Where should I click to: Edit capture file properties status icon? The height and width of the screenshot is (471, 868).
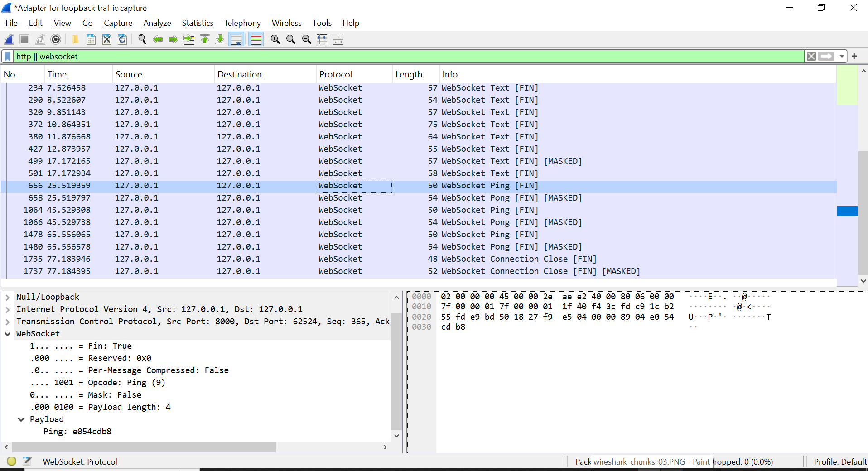pyautogui.click(x=27, y=461)
